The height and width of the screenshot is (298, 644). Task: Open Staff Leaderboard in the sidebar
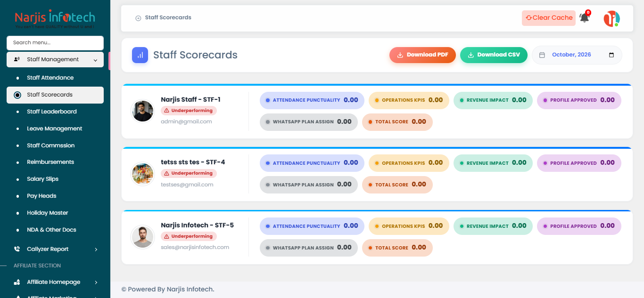(51, 112)
